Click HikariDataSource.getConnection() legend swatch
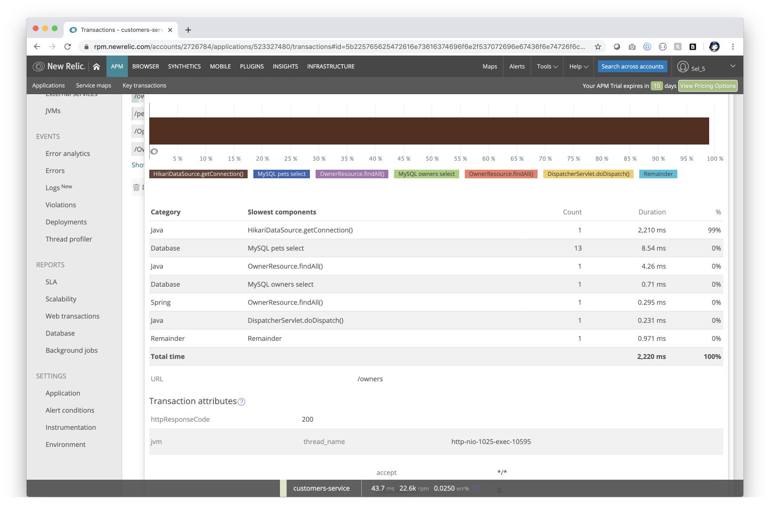Viewport: 770px width, 532px height. pyautogui.click(x=198, y=174)
